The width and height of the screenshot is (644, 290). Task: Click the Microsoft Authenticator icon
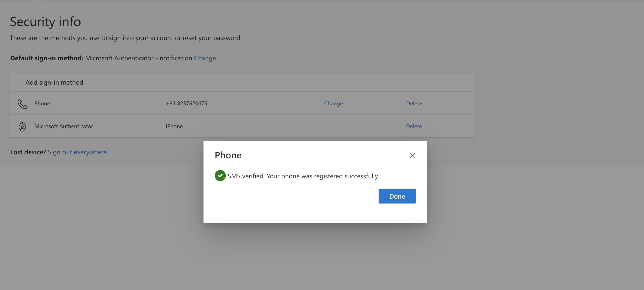(x=22, y=127)
